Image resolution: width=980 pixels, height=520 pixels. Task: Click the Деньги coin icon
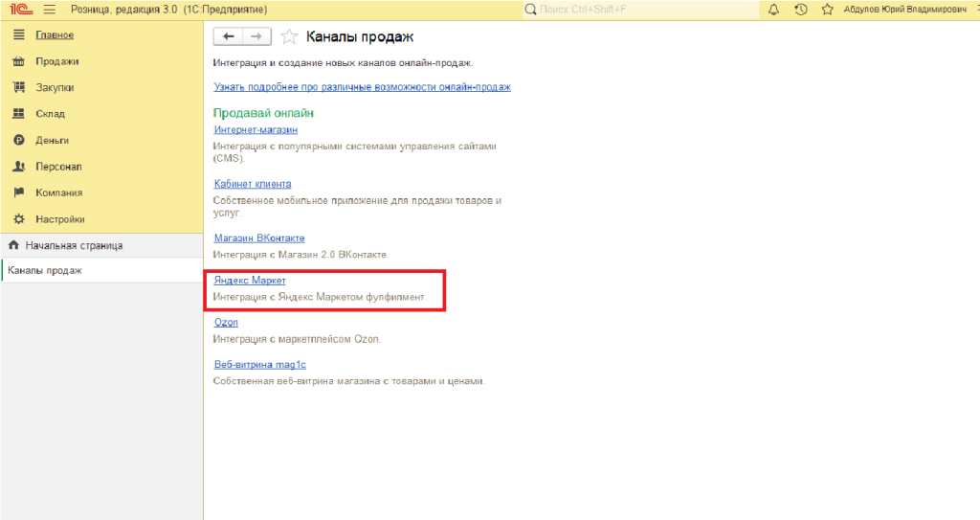pyautogui.click(x=19, y=140)
